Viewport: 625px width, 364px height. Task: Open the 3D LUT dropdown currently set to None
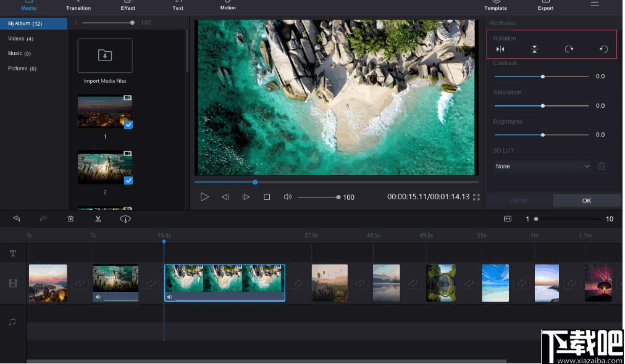click(542, 166)
